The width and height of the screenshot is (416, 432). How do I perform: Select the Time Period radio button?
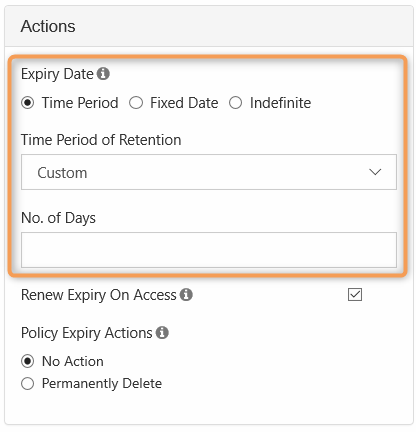pyautogui.click(x=28, y=103)
